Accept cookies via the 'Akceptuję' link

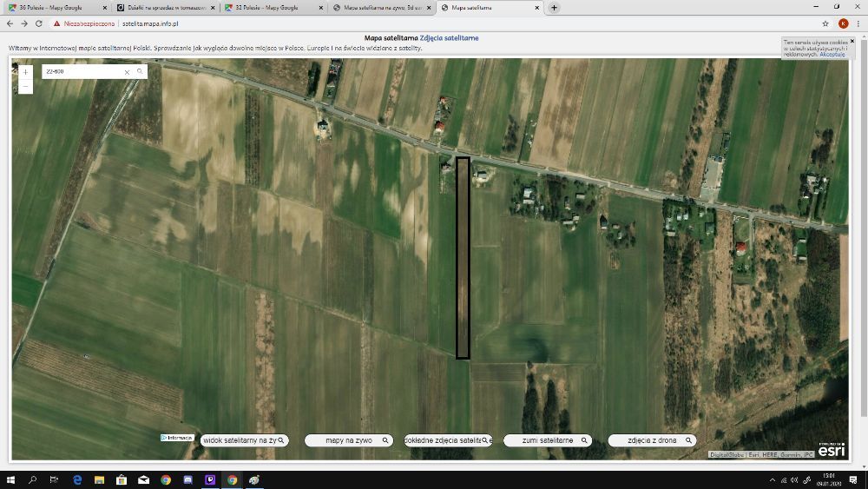832,54
